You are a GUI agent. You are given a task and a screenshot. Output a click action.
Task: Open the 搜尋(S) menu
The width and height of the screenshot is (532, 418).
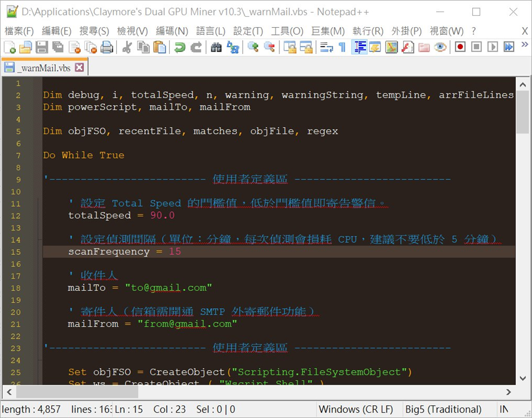point(94,31)
